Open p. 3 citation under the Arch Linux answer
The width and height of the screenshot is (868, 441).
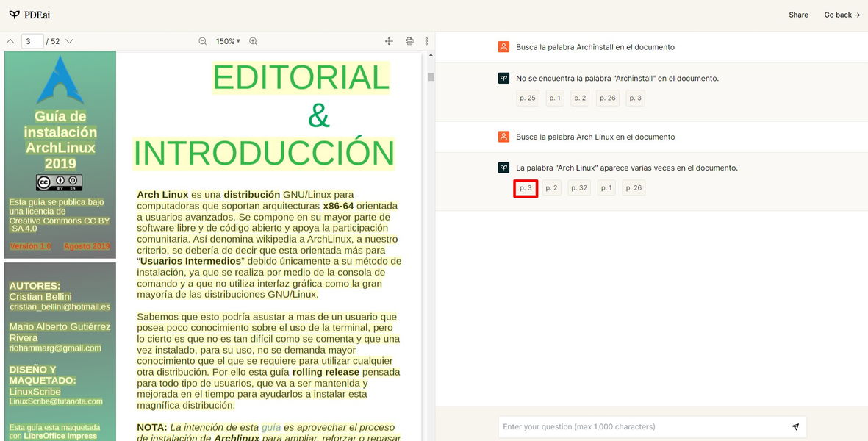[x=526, y=188]
